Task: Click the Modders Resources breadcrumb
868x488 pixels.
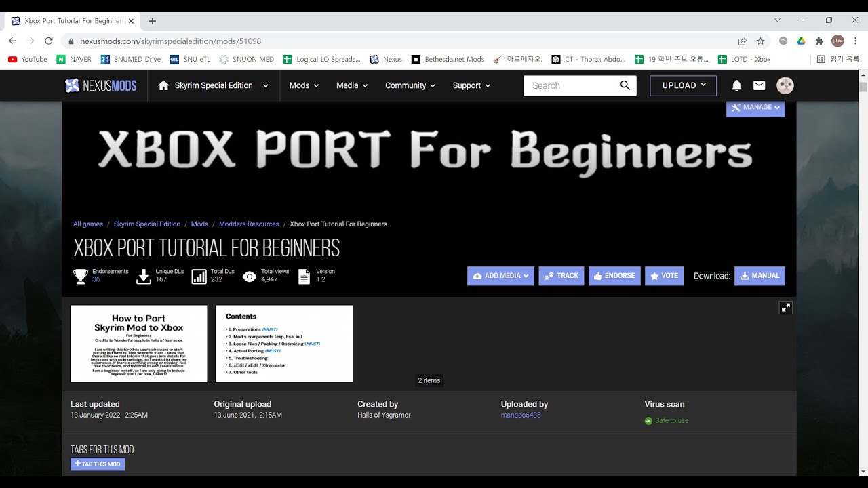Action: [x=249, y=224]
